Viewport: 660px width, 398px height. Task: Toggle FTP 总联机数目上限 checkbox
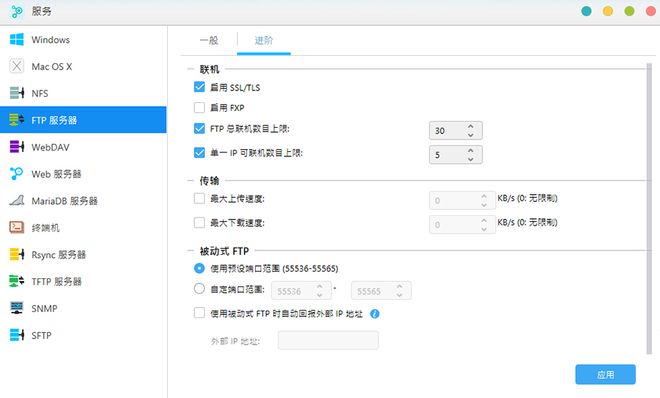(199, 128)
